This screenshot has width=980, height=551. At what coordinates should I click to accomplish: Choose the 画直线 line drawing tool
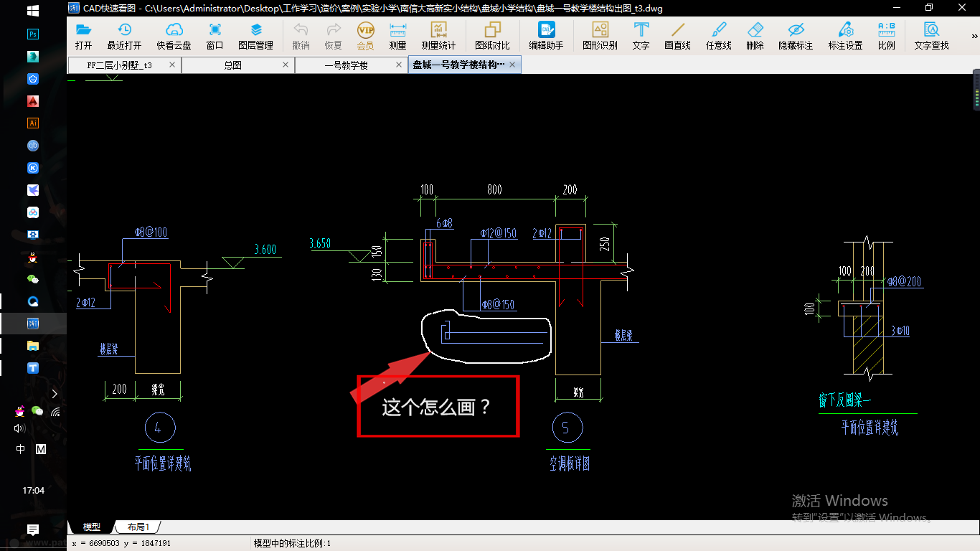(x=677, y=36)
